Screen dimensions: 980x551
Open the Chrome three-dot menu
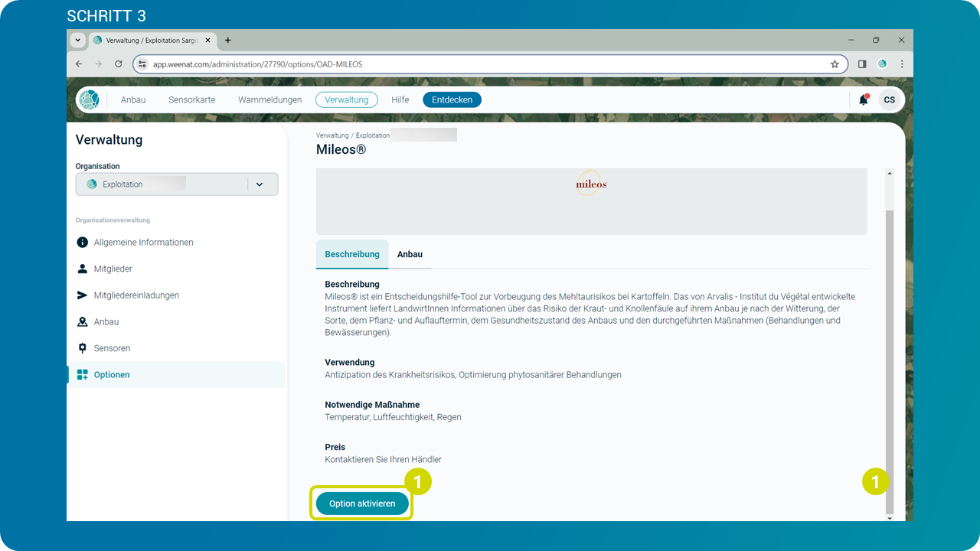point(902,64)
